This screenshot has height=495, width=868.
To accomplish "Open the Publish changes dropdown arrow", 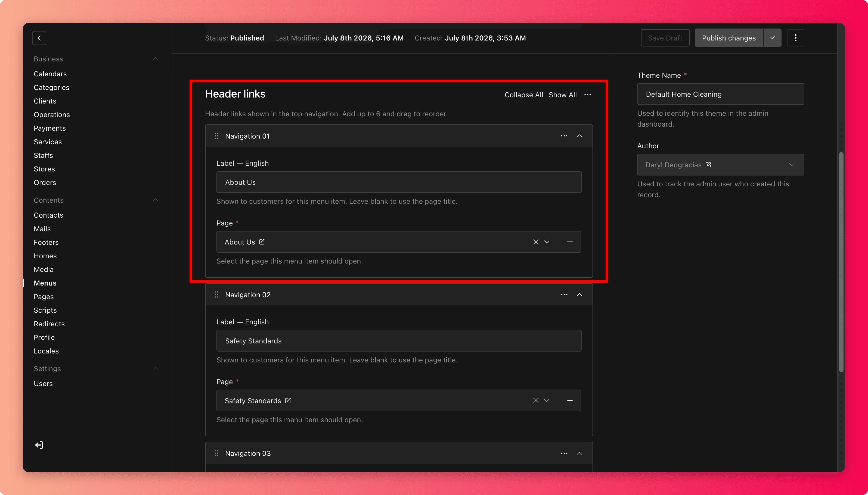I will coord(772,38).
